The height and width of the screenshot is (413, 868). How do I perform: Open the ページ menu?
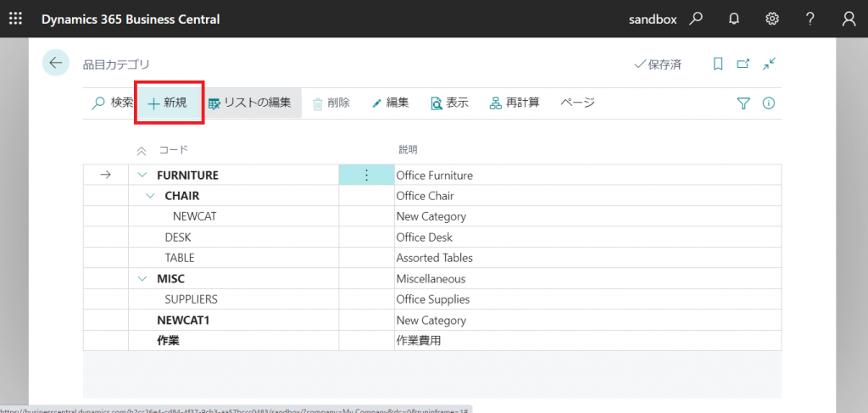[577, 103]
